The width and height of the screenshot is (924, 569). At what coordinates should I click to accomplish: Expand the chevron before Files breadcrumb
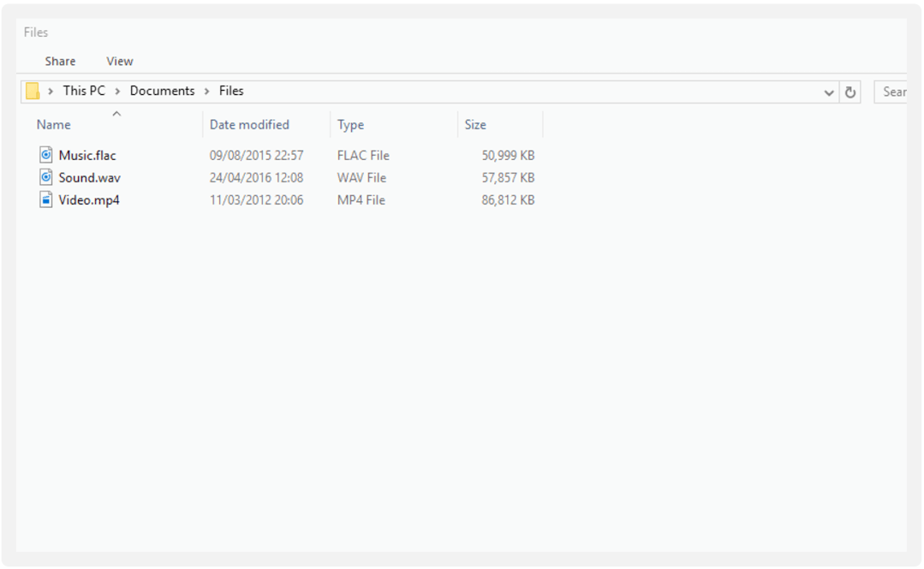click(207, 91)
